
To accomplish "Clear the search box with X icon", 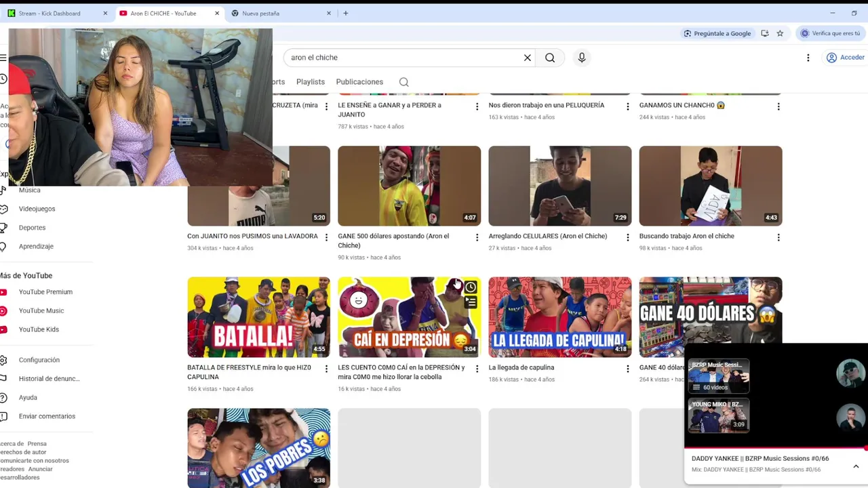I will (x=527, y=58).
